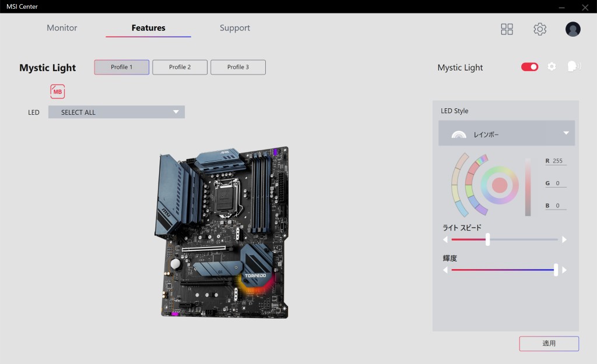Screen dimensions: 597x364
Task: Open Mystic Light settings gear
Action: [x=552, y=67]
